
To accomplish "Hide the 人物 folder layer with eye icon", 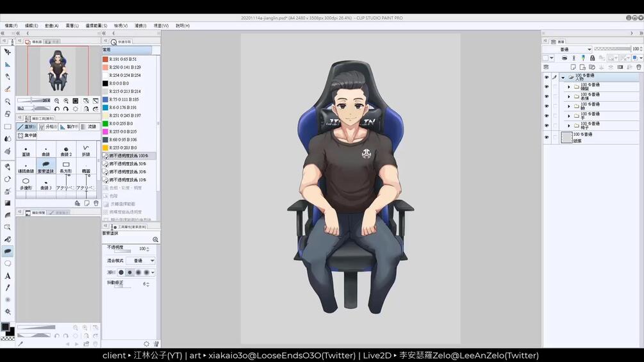I will pos(547,77).
